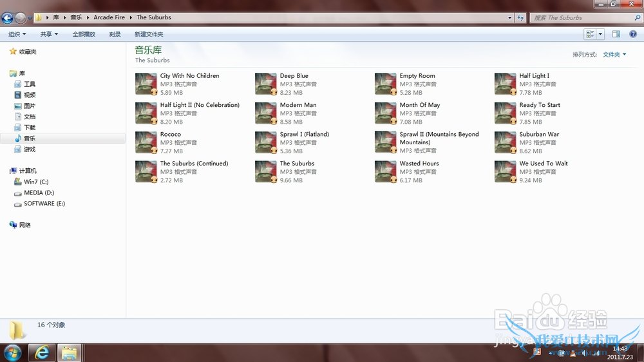The height and width of the screenshot is (362, 644).
Task: Click the Windows Start orb
Action: coord(12,353)
